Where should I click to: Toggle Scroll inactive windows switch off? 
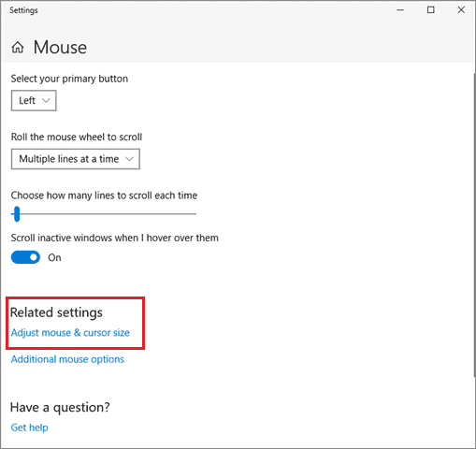pos(25,257)
